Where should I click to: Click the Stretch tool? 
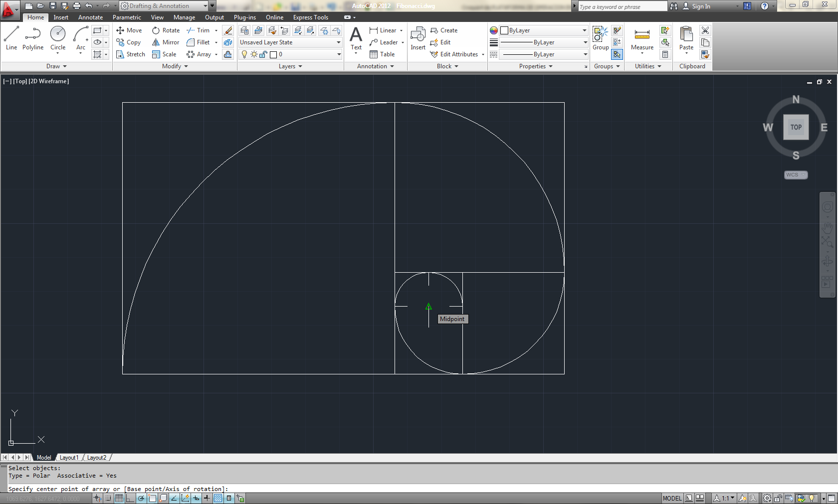click(x=131, y=54)
